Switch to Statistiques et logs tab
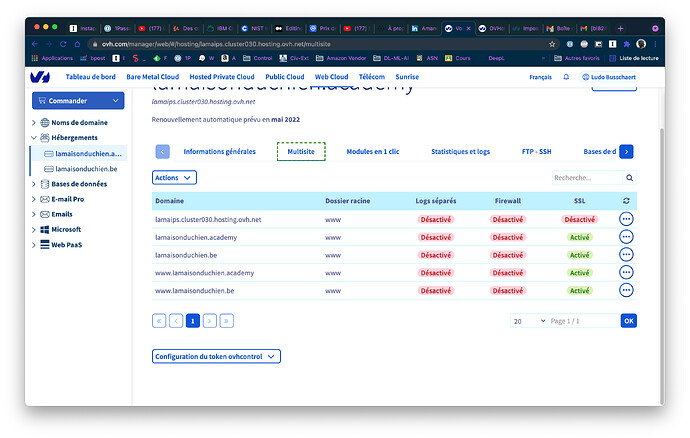Viewport: 690px width, 438px height. click(x=460, y=151)
